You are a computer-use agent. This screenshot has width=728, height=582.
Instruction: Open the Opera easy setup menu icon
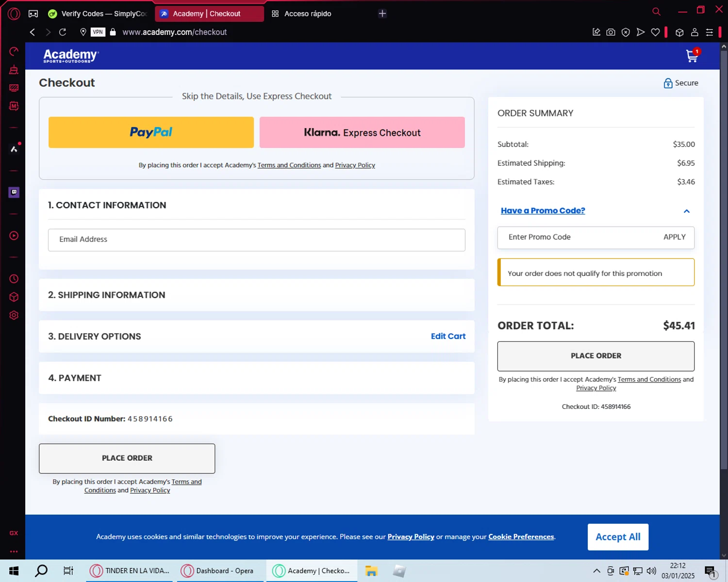(x=709, y=32)
